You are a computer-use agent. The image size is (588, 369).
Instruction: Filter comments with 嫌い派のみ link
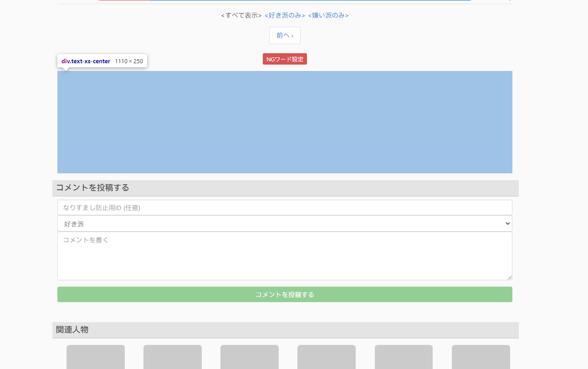point(328,15)
